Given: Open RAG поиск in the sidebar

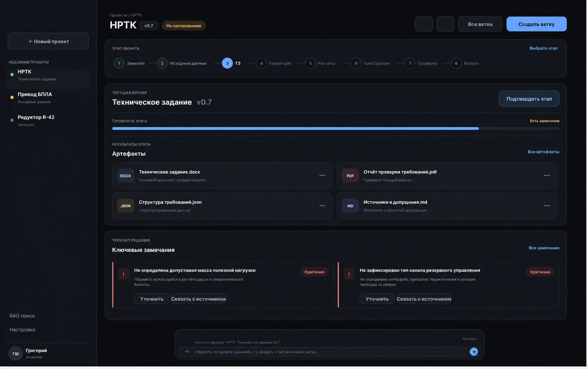Looking at the screenshot, I should coord(22,316).
